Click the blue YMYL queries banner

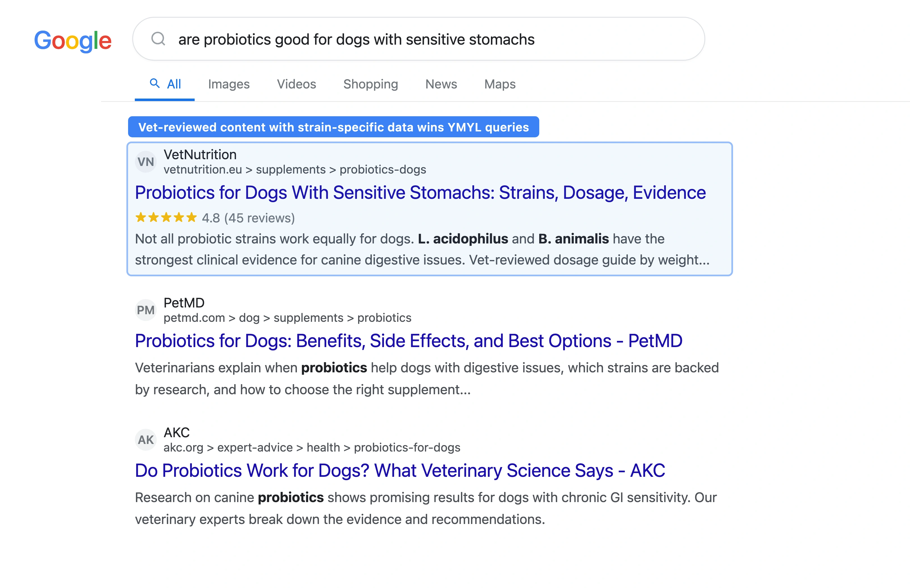tap(334, 127)
